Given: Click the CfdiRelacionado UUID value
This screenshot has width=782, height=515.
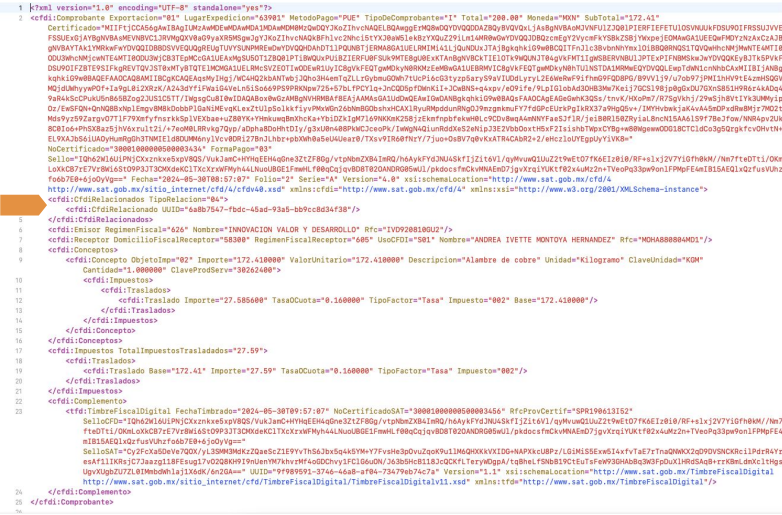Looking at the screenshot, I should [267, 209].
